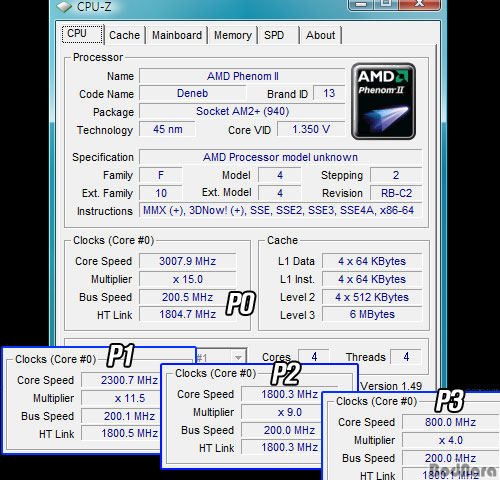Click the Code Name field Deneb

pyautogui.click(x=193, y=93)
